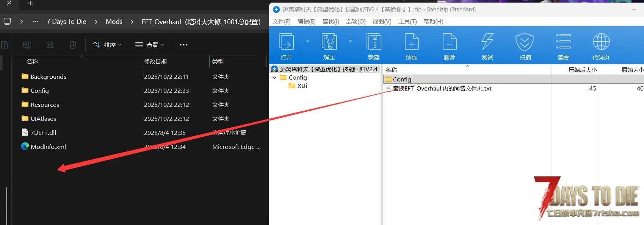Click the Add (添加) file icon
Screen dimensions: 644x225
412,42
